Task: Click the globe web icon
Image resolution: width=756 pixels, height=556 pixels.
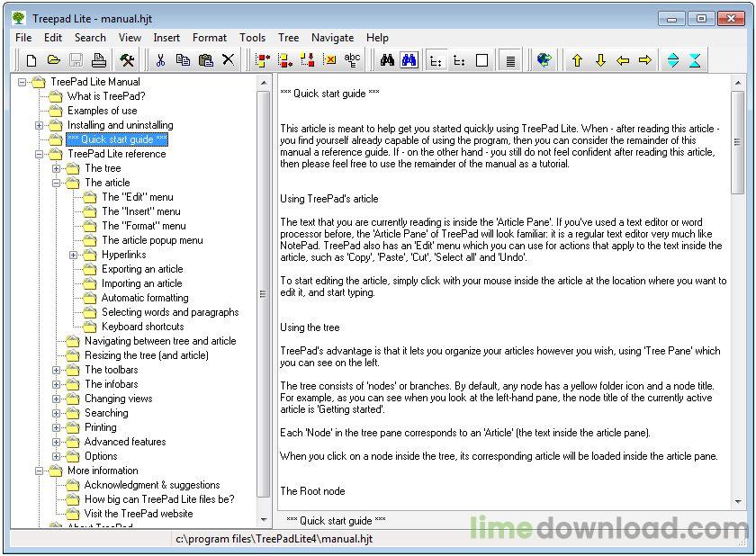Action: click(544, 60)
